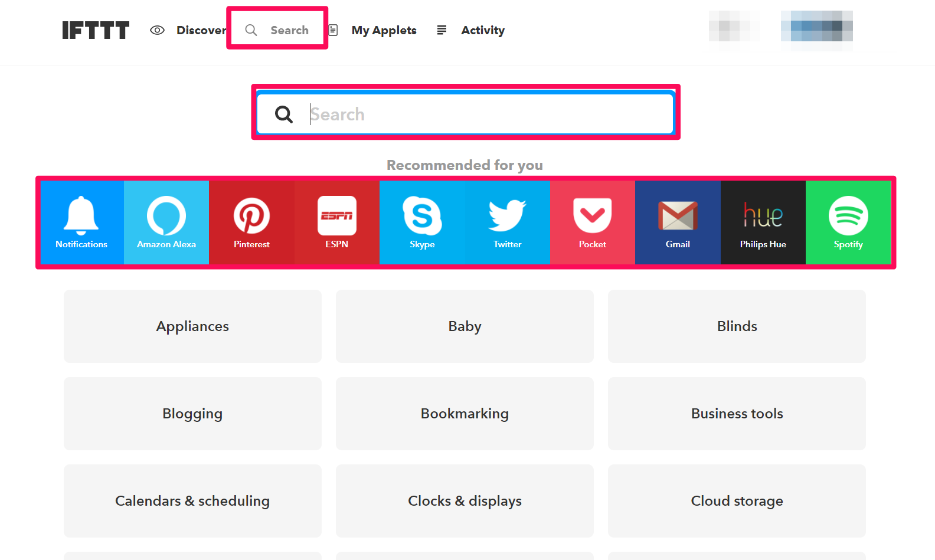Open the Blinds category

(737, 326)
